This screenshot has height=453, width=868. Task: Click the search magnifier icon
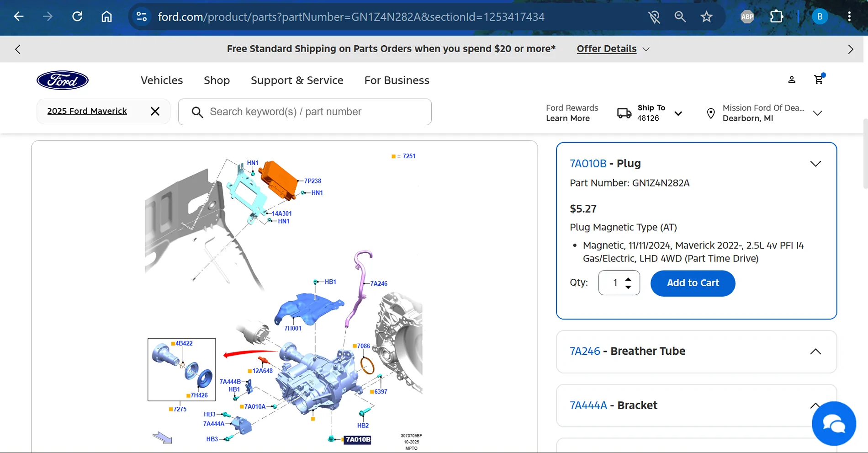pyautogui.click(x=197, y=112)
